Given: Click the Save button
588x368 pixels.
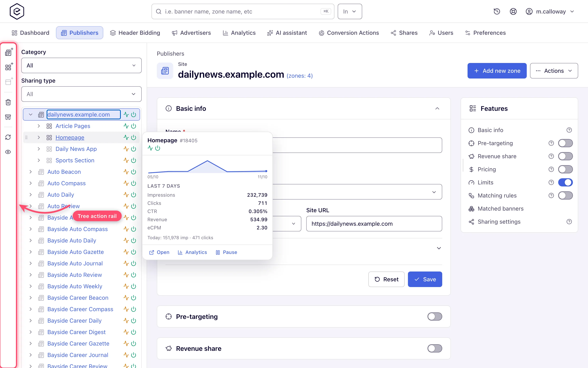Looking at the screenshot, I should point(425,279).
